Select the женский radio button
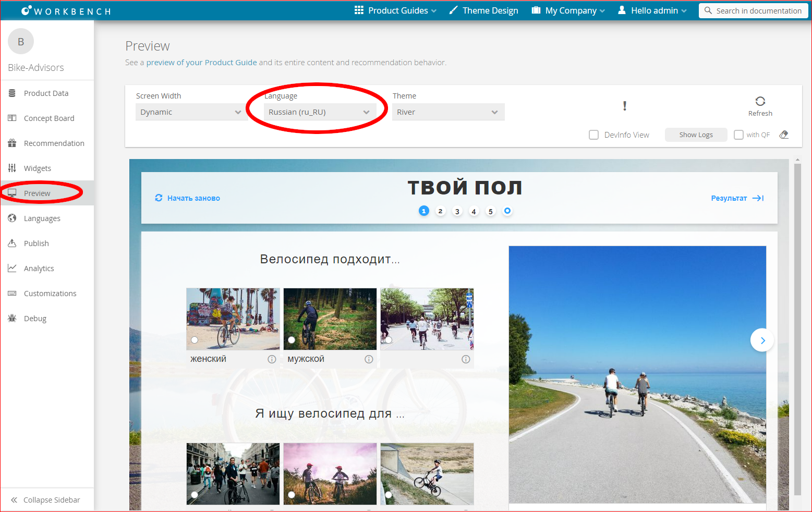This screenshot has width=812, height=512. point(195,340)
